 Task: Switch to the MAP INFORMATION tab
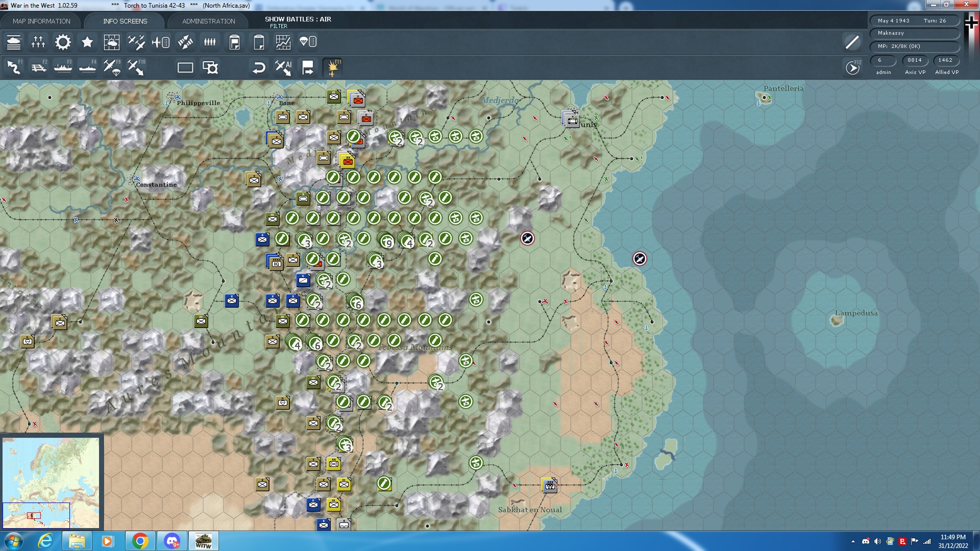43,21
